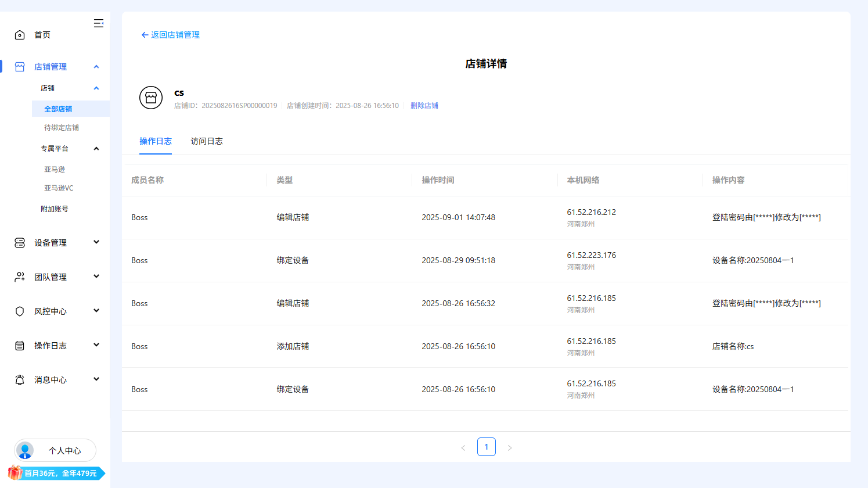Expand the 设备管理 dropdown arrow
This screenshot has width=868, height=488.
pyautogui.click(x=96, y=242)
